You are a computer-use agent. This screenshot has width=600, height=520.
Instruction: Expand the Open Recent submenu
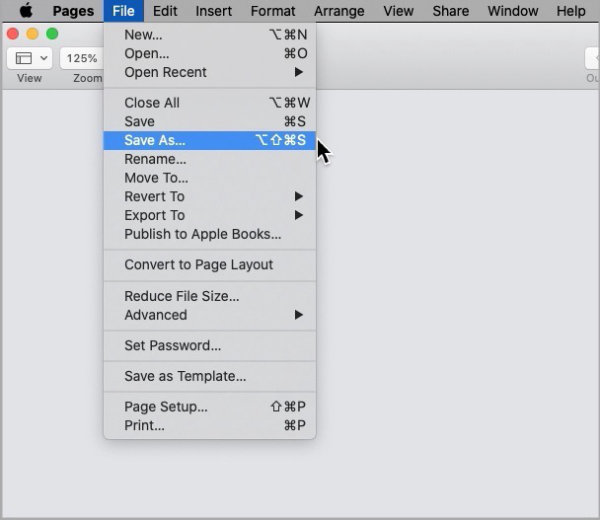point(210,72)
